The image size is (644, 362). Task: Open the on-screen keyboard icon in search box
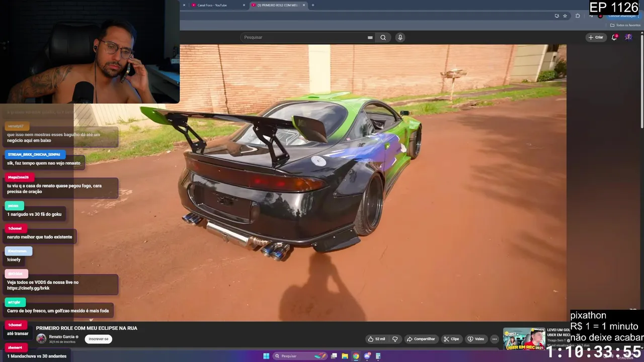[370, 37]
